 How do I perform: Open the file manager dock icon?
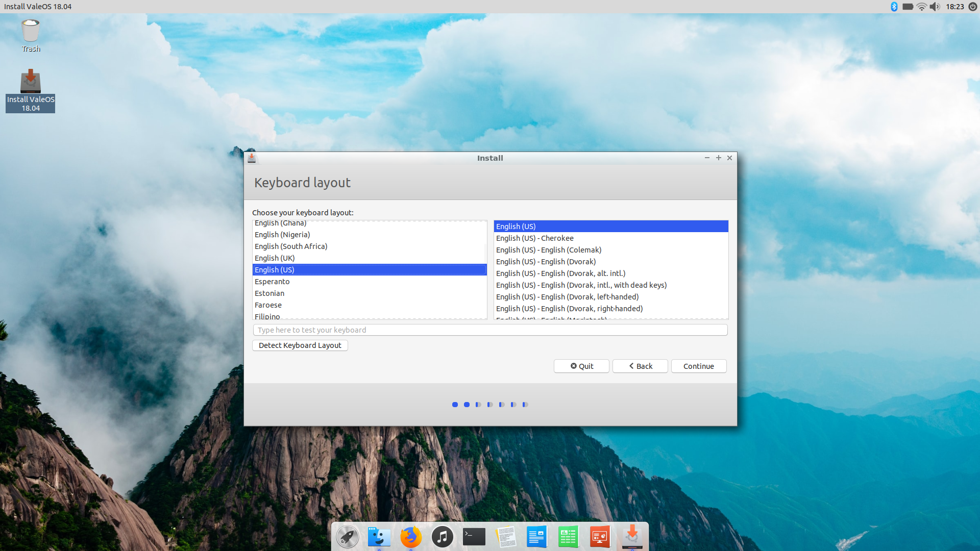pyautogui.click(x=379, y=537)
